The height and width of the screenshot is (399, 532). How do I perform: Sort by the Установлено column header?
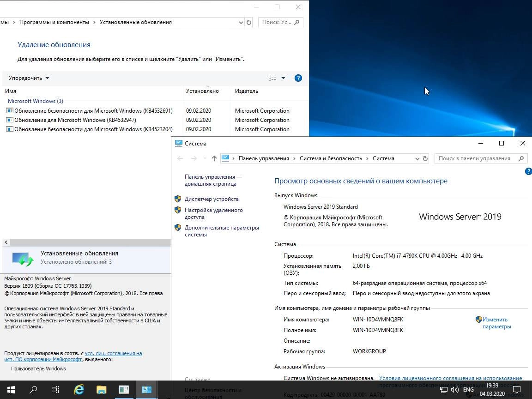[x=207, y=91]
